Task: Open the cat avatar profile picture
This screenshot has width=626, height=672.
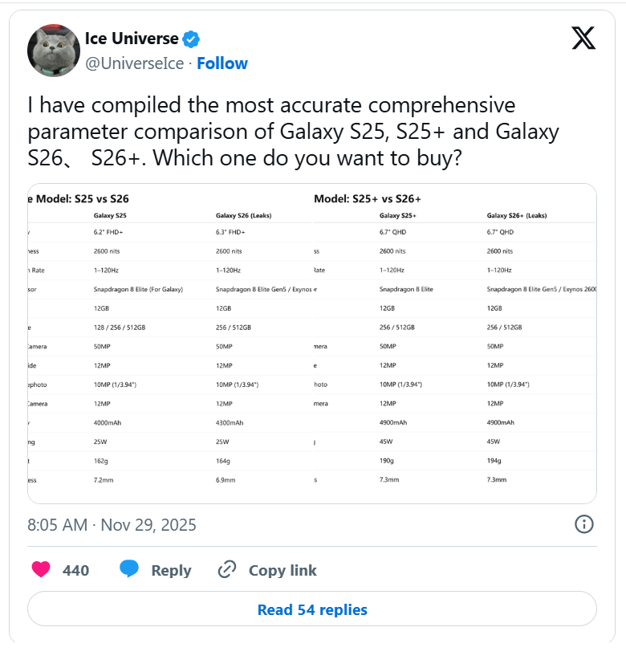Action: pyautogui.click(x=53, y=51)
